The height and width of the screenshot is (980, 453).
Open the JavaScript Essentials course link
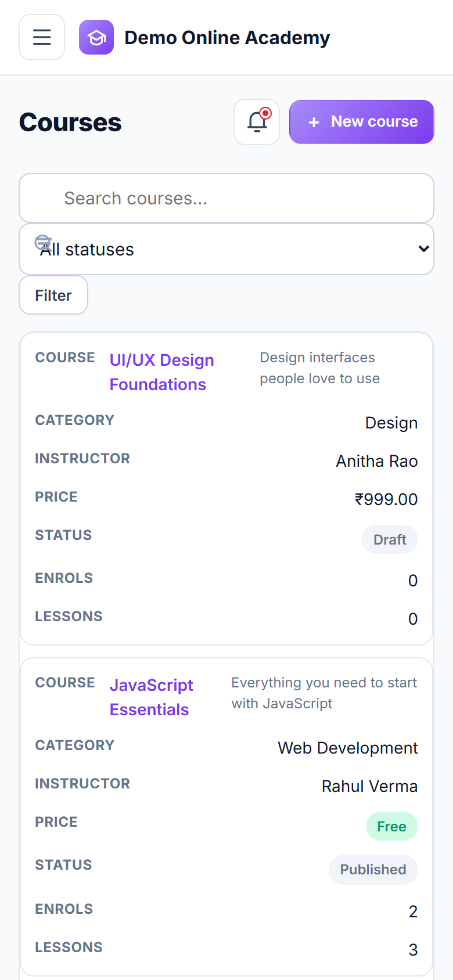152,697
